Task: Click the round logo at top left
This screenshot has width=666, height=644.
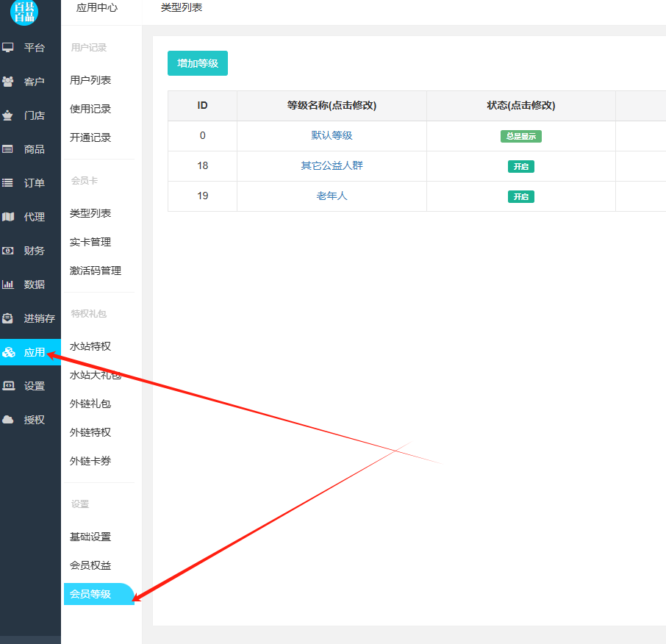Action: [x=25, y=12]
